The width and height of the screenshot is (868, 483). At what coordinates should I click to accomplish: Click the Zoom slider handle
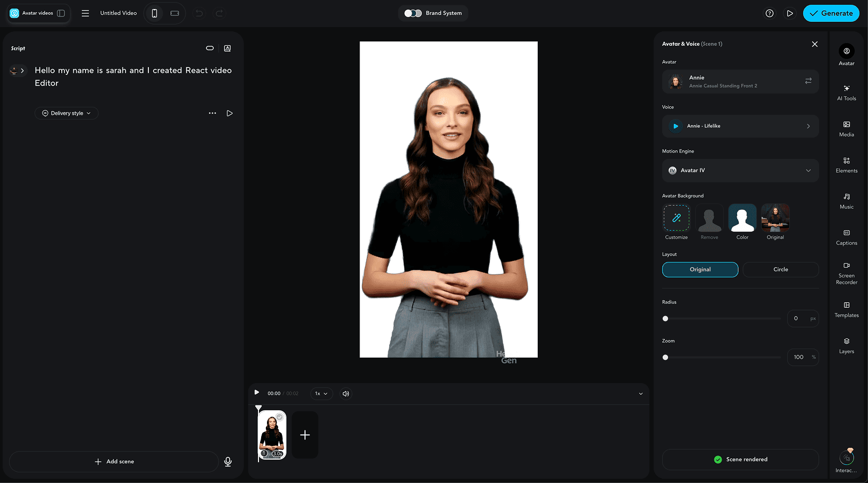pyautogui.click(x=665, y=358)
